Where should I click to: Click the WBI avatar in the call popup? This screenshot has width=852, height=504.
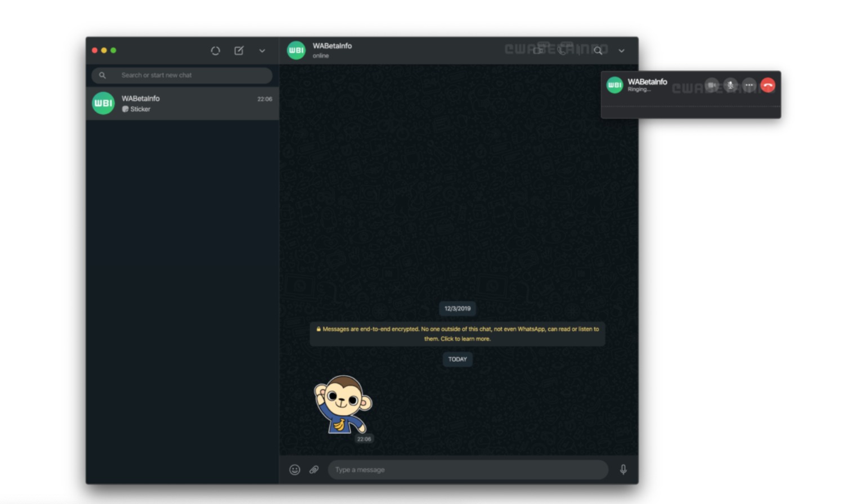[x=615, y=85]
